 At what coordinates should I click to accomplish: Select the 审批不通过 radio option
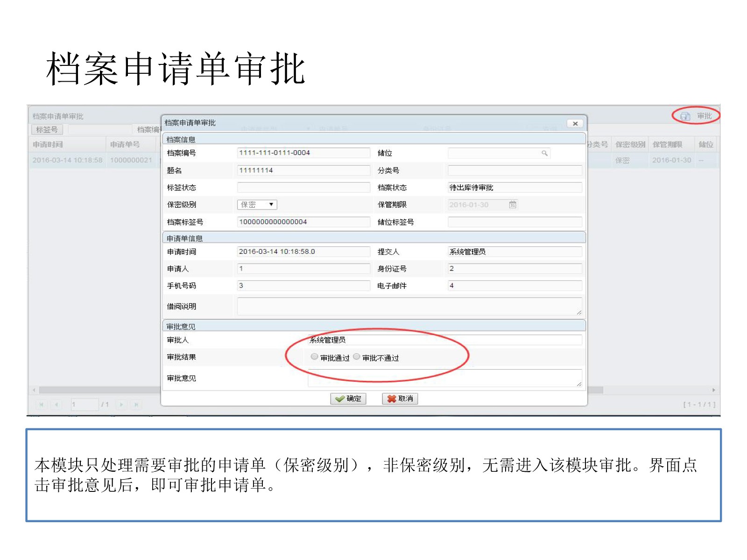(357, 357)
